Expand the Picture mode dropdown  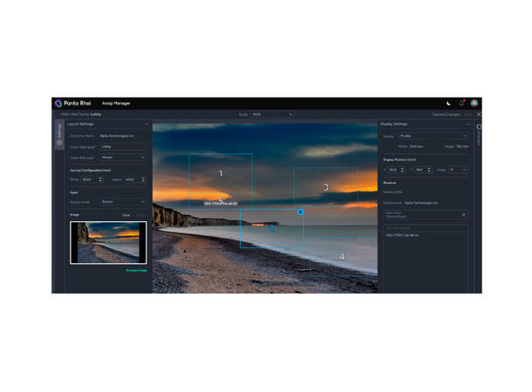point(123,201)
